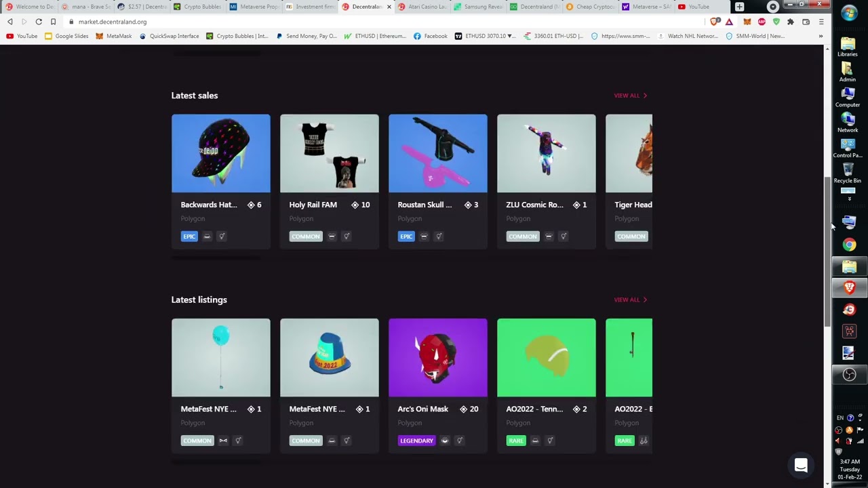View all Latest listings

630,300
